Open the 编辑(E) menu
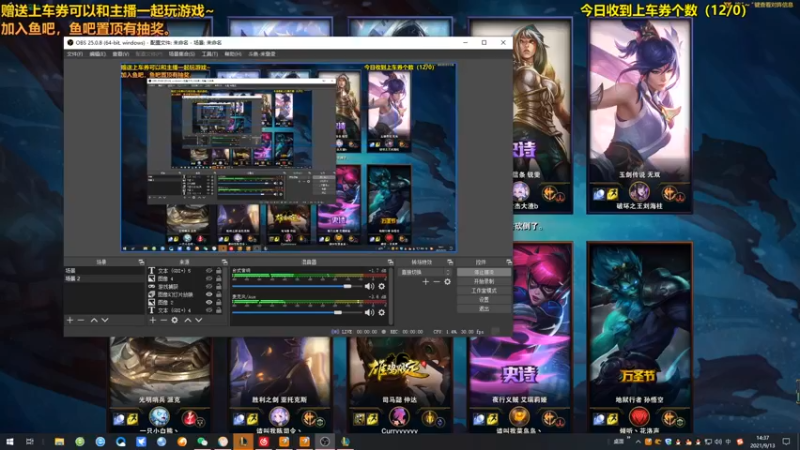Viewport: 800px width, 450px height. 97,54
